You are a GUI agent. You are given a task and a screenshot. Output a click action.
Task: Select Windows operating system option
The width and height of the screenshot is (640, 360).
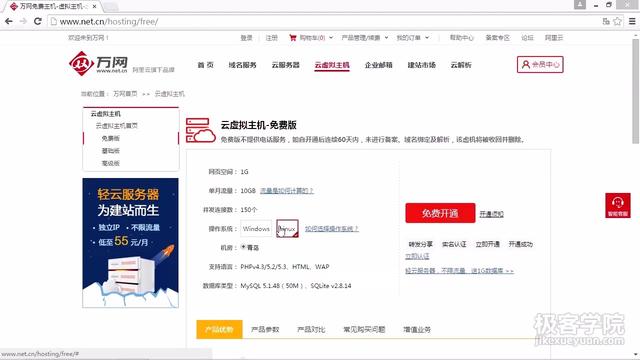point(256,229)
